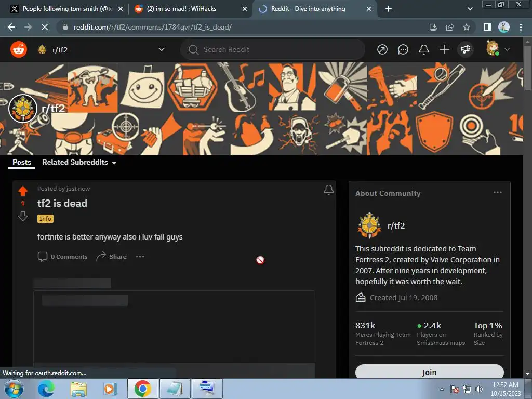Go back with browser back arrow
The height and width of the screenshot is (399, 532).
click(x=11, y=27)
